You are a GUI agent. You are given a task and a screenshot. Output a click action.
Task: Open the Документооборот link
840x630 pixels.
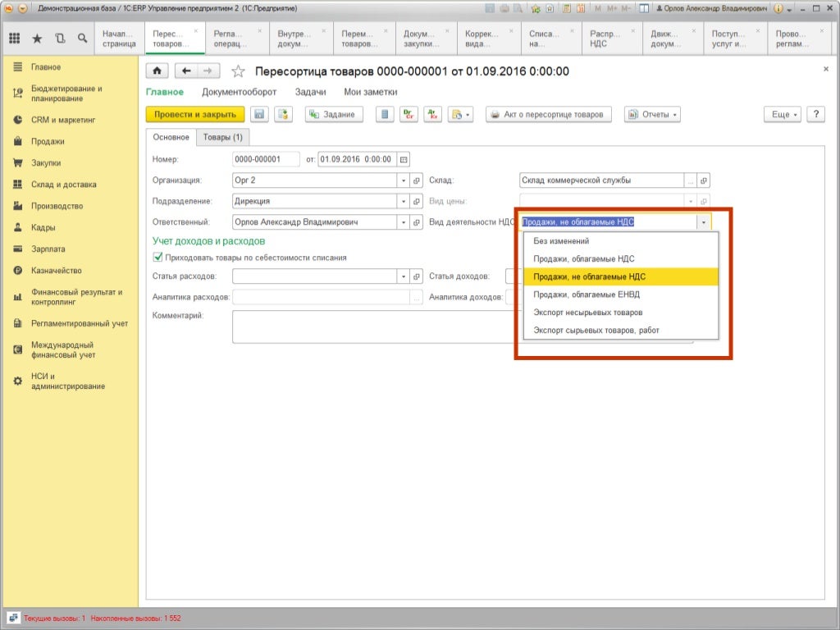pyautogui.click(x=239, y=93)
